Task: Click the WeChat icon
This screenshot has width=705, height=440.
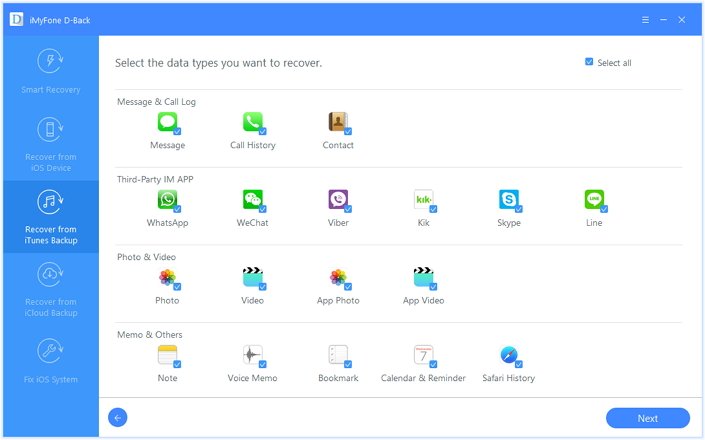Action: click(253, 200)
